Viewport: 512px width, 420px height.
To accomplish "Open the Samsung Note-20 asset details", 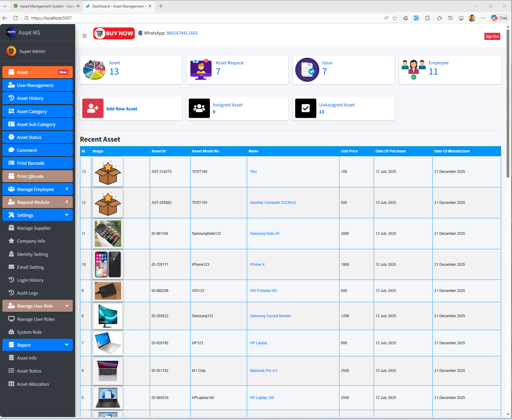I will tap(264, 233).
